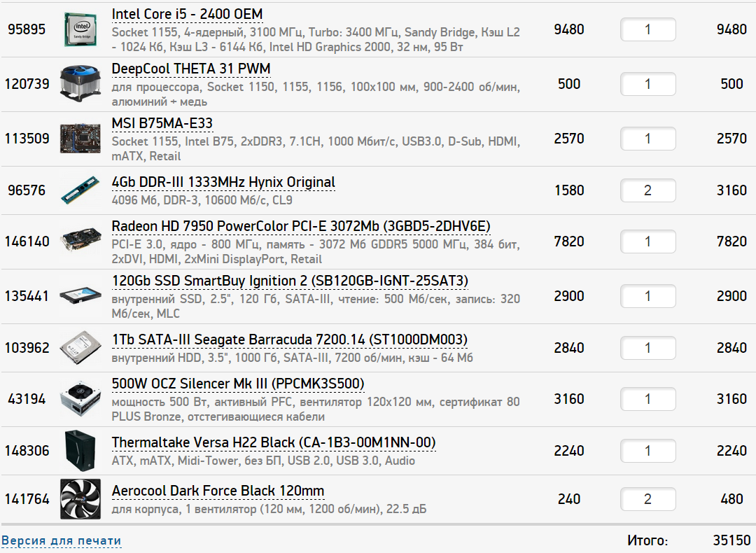This screenshot has height=553, width=756.
Task: Click the Hynix RAM stick image
Action: click(80, 190)
